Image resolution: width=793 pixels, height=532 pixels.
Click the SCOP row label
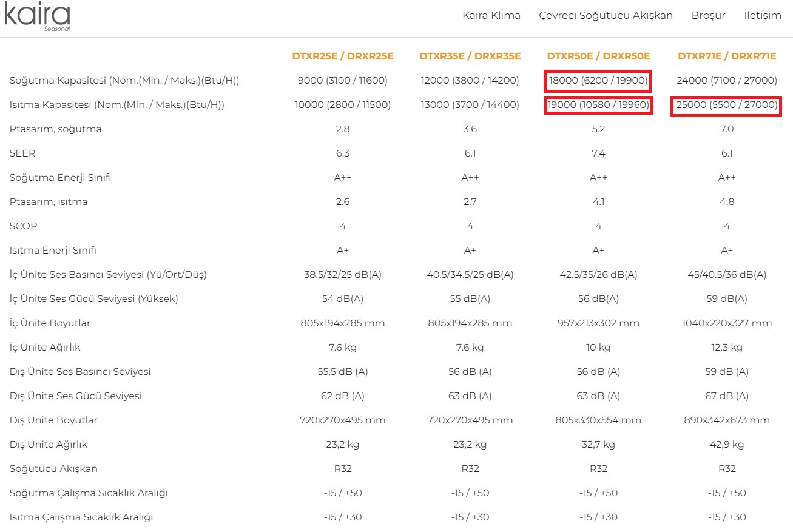[x=23, y=226]
